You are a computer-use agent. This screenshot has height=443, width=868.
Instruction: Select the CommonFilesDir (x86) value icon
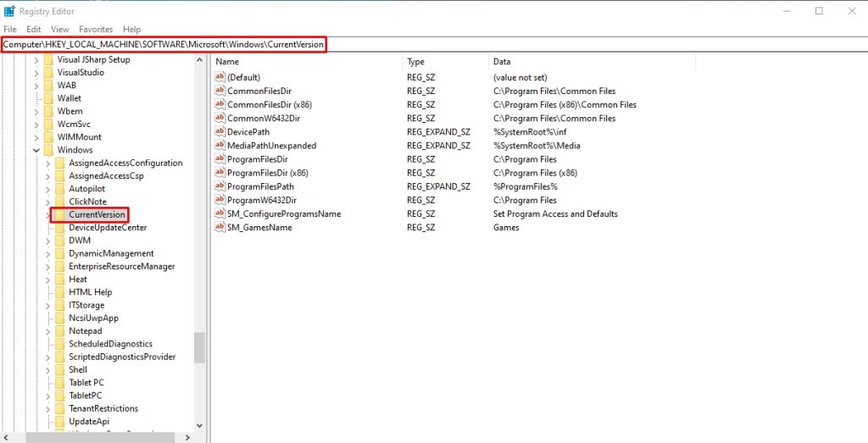220,104
